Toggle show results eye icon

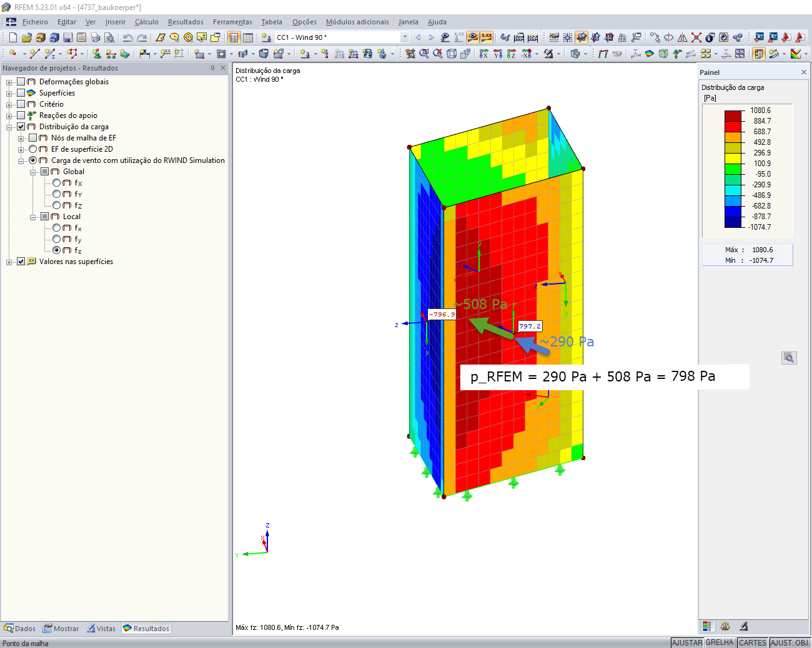click(473, 37)
